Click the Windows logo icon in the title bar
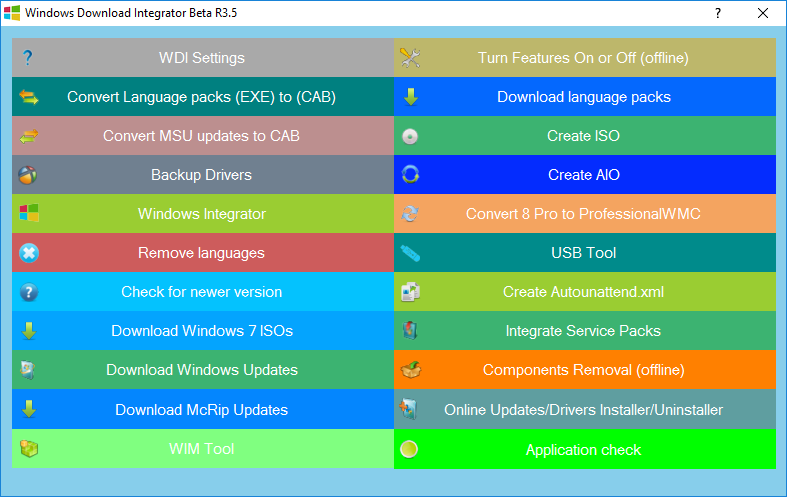Image resolution: width=787 pixels, height=497 pixels. [x=12, y=13]
